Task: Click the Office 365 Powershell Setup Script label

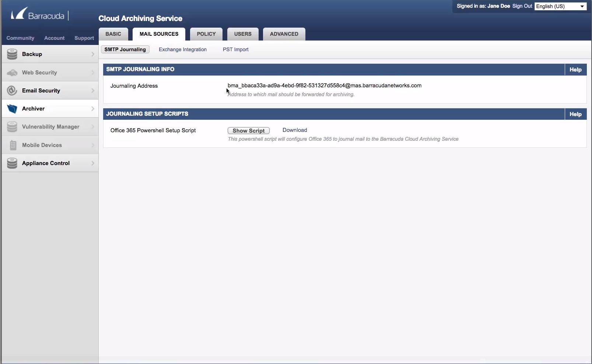Action: click(x=153, y=130)
